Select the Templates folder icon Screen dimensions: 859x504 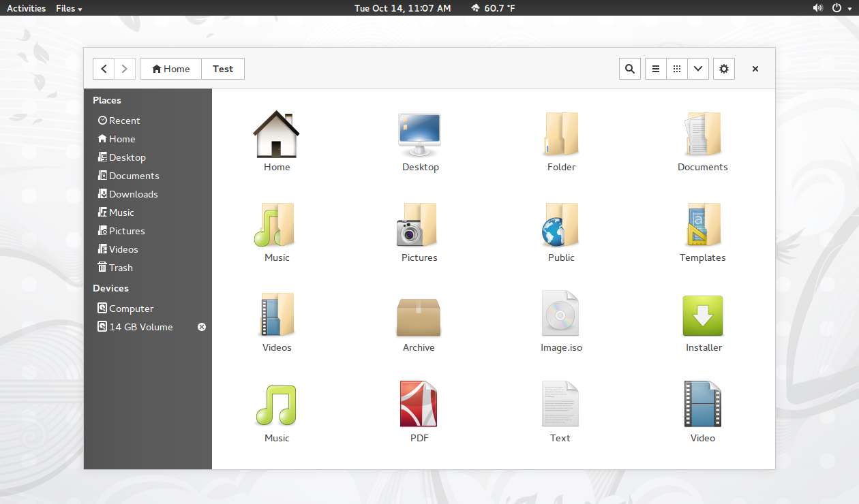[x=703, y=225]
